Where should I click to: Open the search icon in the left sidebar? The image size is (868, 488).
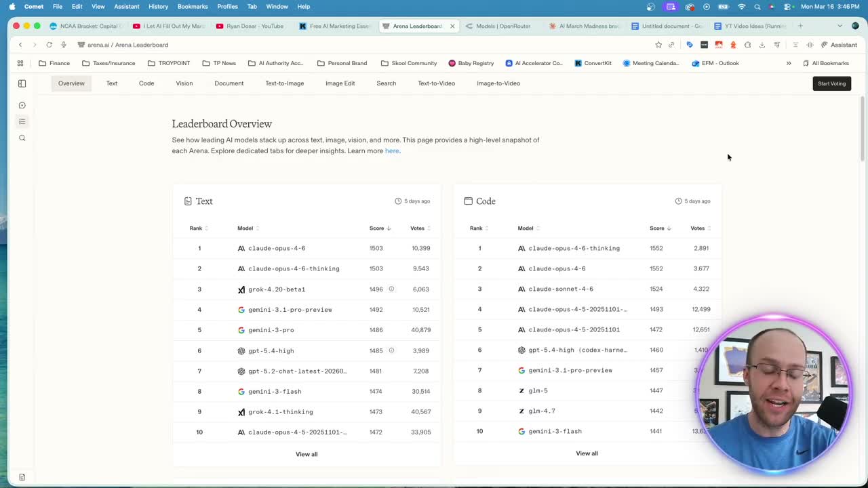(x=22, y=138)
